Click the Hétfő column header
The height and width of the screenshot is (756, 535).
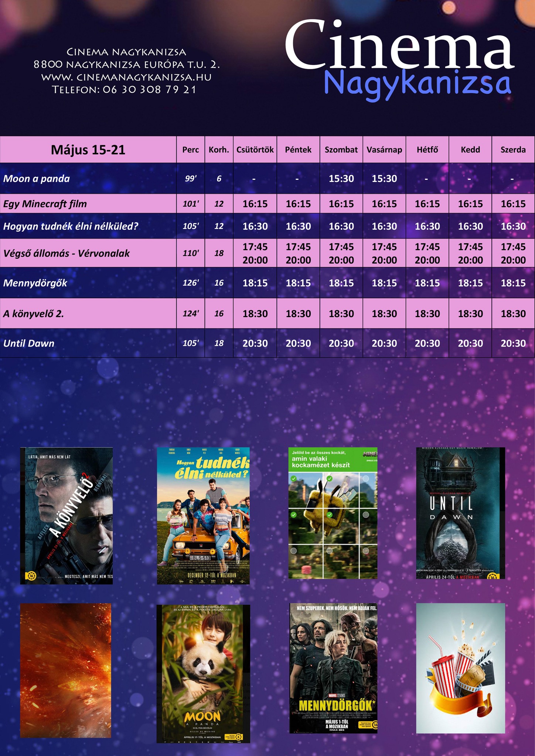[427, 150]
